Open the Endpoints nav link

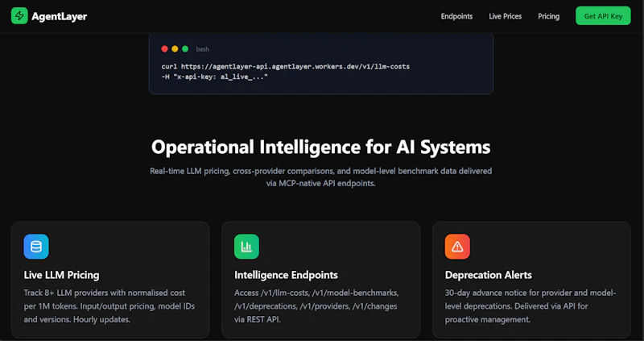point(456,16)
